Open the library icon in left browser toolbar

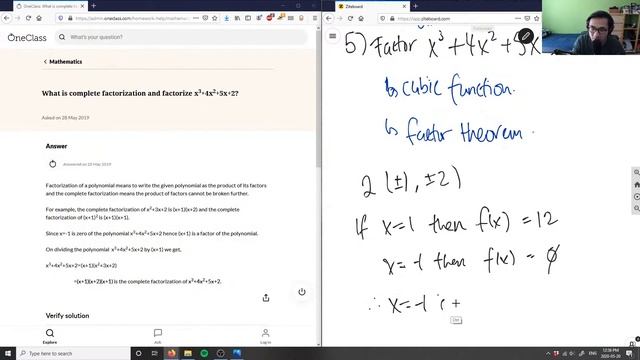[237, 18]
